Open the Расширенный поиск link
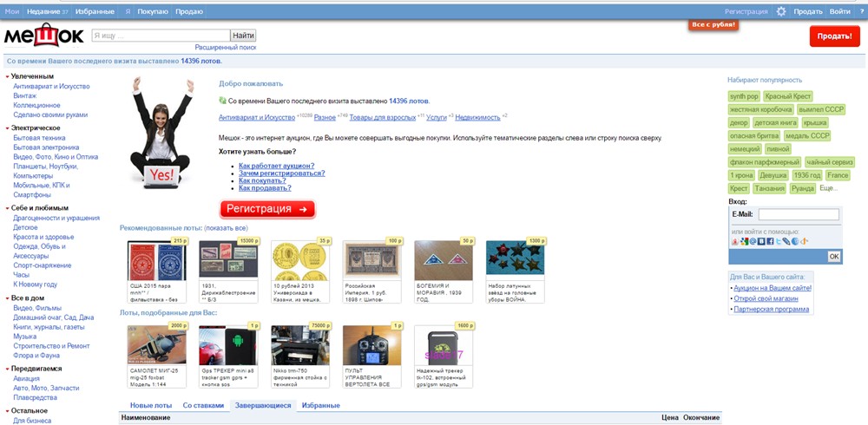This screenshot has height=425, width=868. click(x=226, y=48)
